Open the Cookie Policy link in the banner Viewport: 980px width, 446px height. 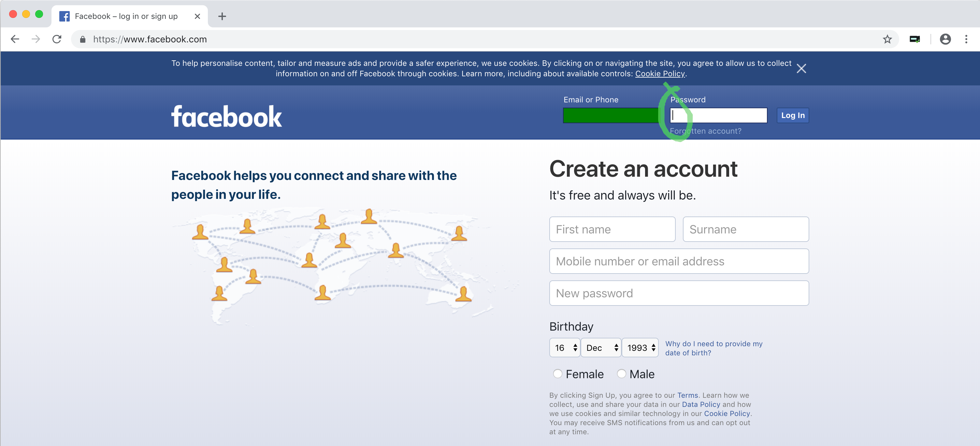pos(660,73)
